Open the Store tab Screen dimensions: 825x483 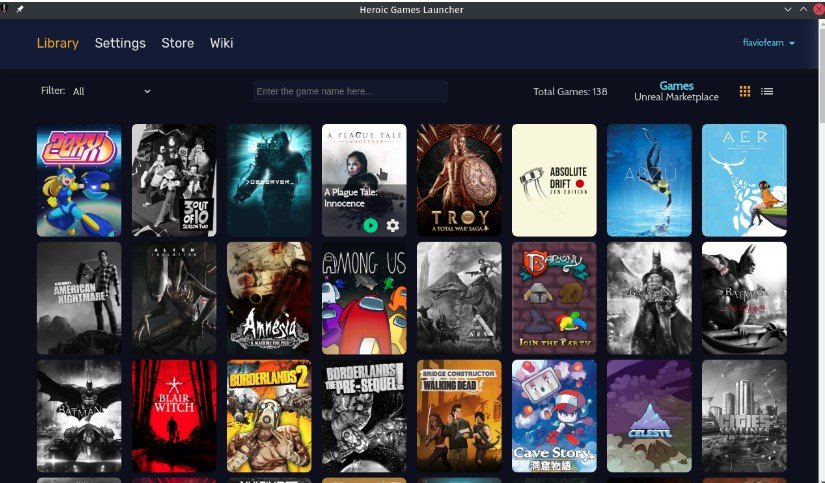[178, 43]
